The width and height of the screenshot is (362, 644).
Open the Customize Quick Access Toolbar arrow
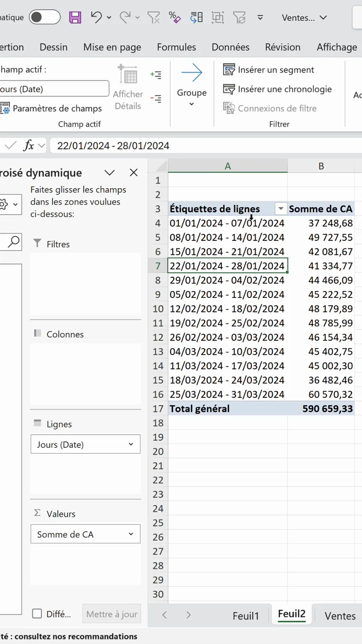click(x=260, y=18)
